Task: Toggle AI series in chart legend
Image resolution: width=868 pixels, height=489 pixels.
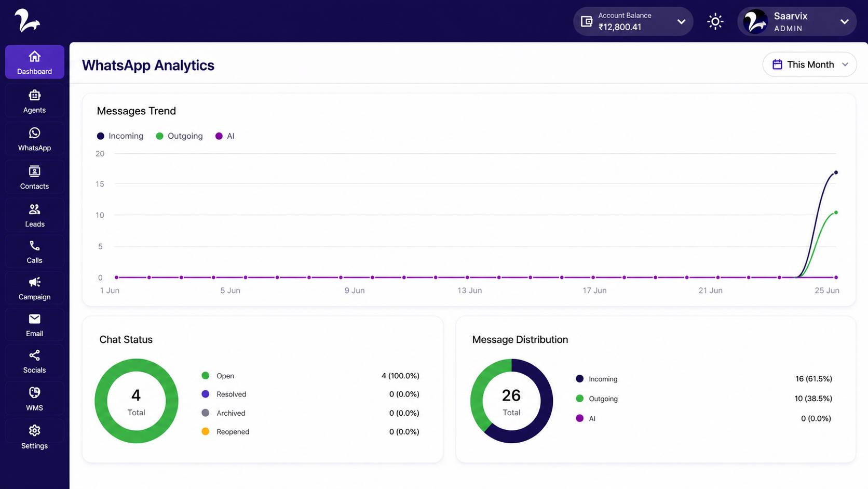Action: coord(225,136)
